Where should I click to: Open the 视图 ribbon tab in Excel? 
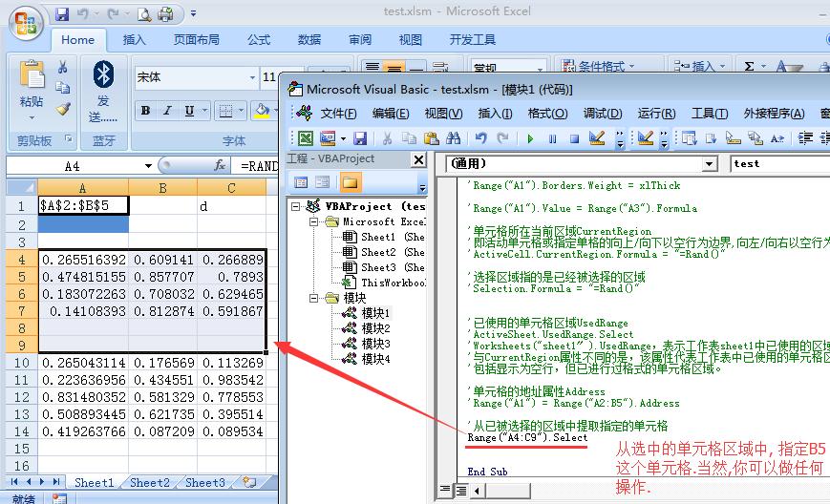click(x=411, y=40)
